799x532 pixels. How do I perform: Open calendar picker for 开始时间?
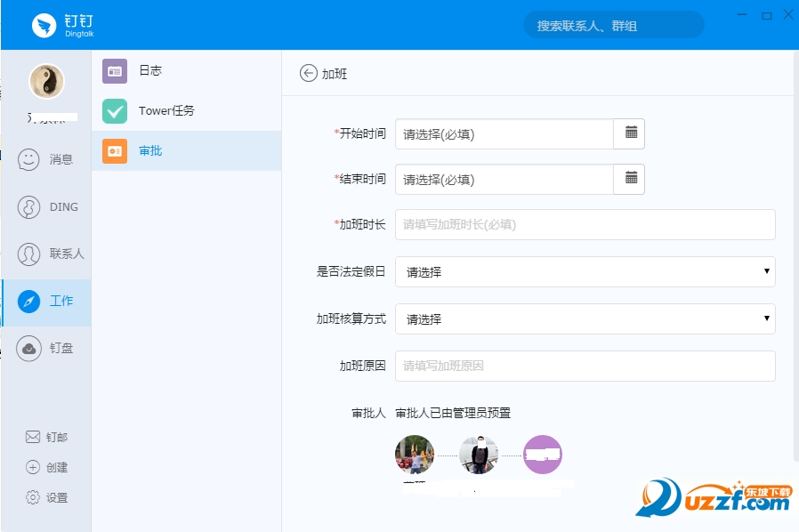point(630,133)
